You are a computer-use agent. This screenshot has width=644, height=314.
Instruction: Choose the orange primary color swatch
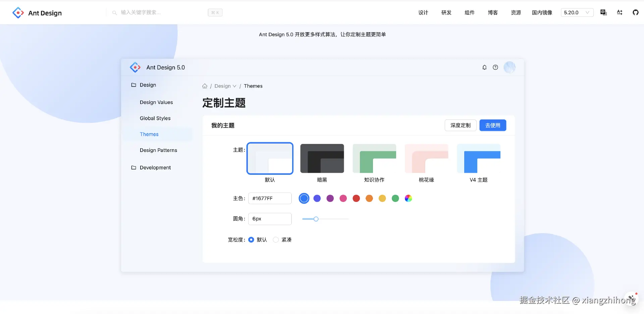point(369,198)
